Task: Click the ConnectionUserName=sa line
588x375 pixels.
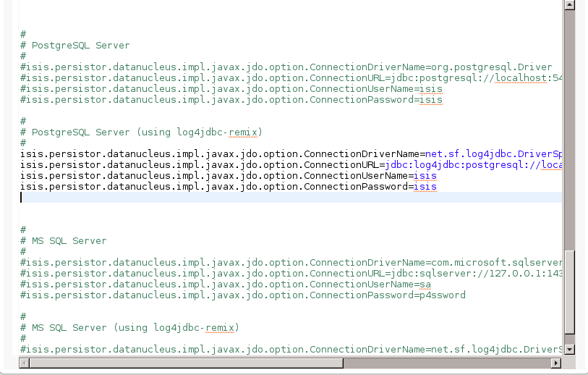Action: [x=226, y=285]
